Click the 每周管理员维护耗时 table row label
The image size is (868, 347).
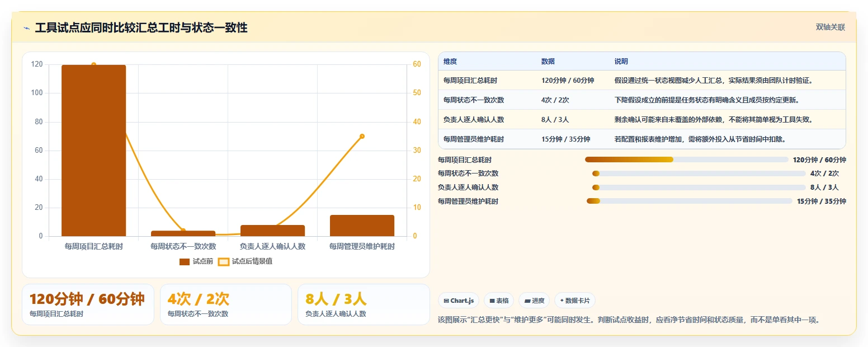coord(474,139)
